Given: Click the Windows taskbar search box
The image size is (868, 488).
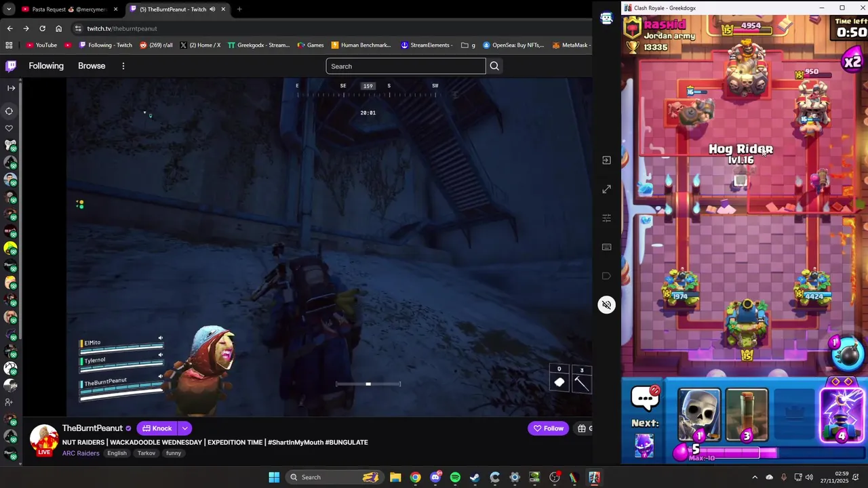Looking at the screenshot, I should (334, 477).
